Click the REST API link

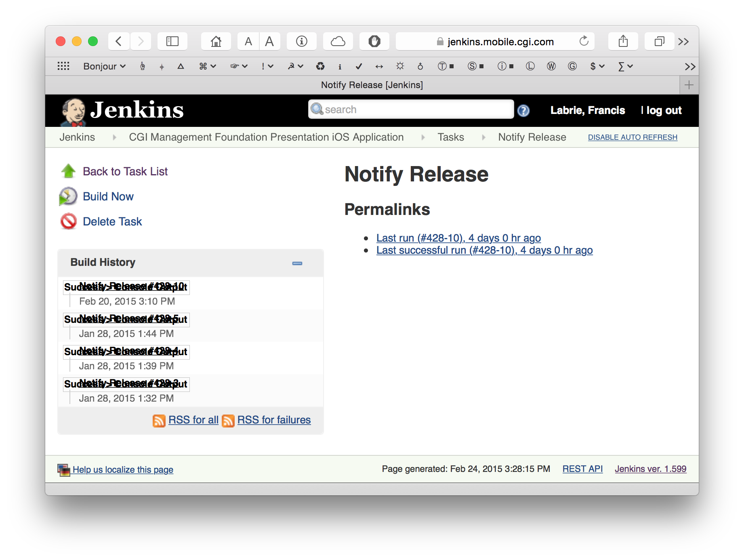[582, 469]
